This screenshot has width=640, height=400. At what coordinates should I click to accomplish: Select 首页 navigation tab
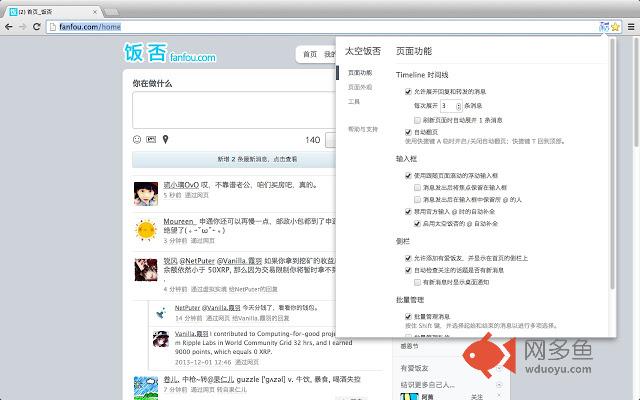click(x=311, y=54)
